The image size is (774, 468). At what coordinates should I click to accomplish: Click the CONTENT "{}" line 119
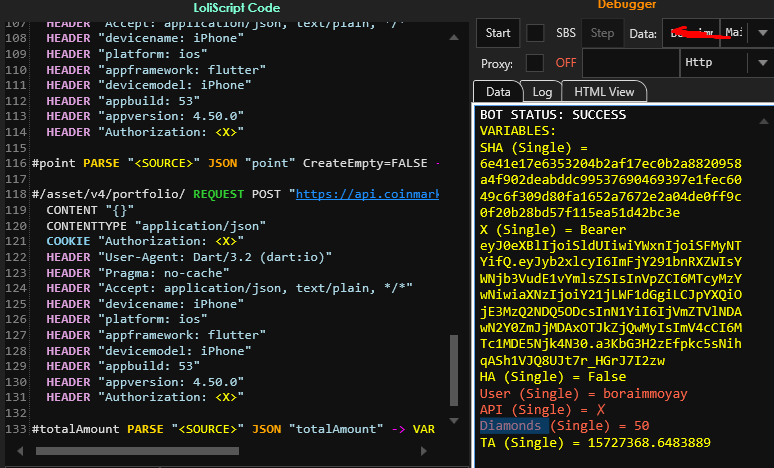tap(90, 210)
